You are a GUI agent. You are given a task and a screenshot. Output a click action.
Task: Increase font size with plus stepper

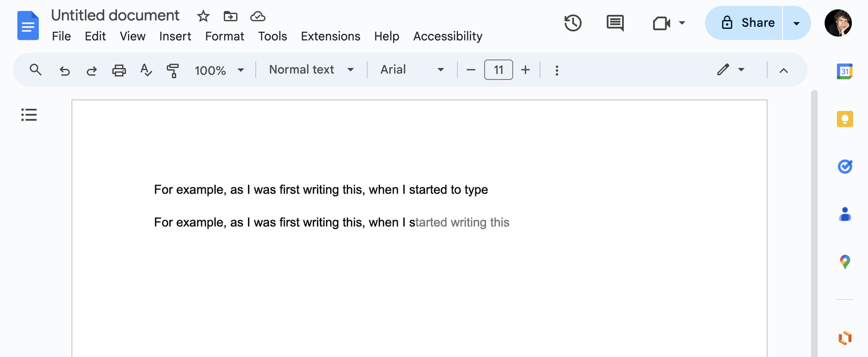pyautogui.click(x=525, y=70)
